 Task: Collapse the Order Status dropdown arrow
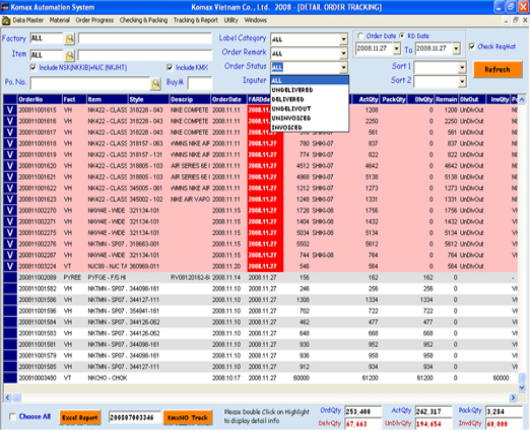point(343,67)
